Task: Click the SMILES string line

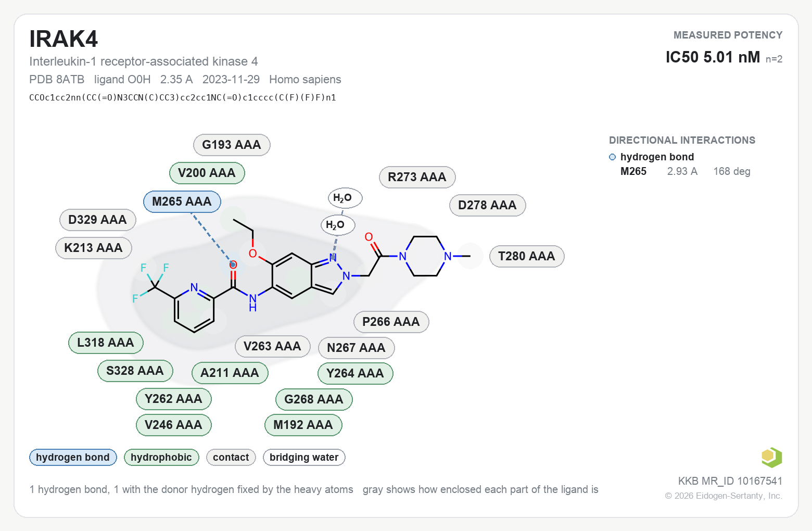Action: point(183,97)
